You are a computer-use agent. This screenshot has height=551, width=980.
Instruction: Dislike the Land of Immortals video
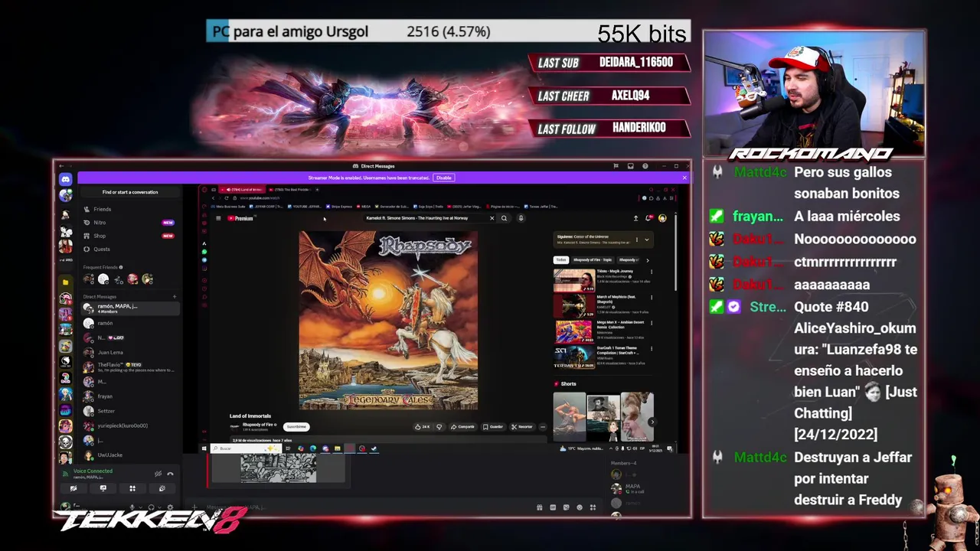(439, 426)
